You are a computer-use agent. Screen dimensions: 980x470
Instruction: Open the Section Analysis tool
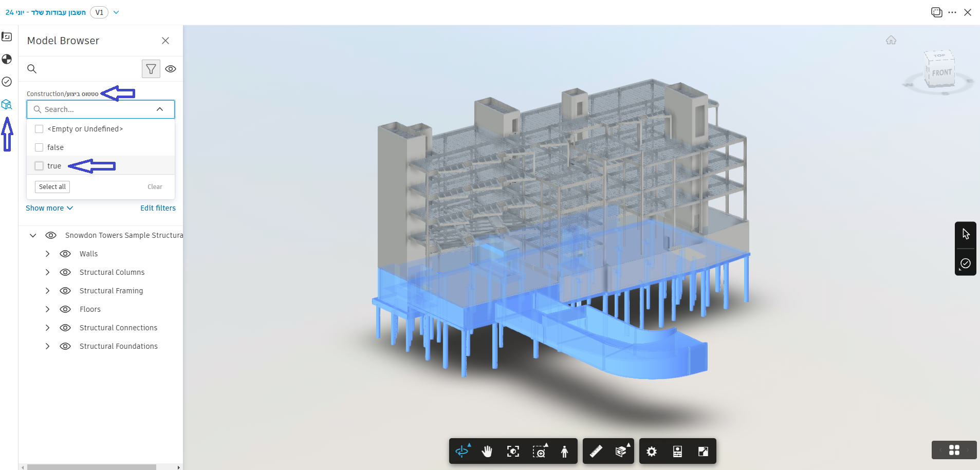tap(621, 451)
